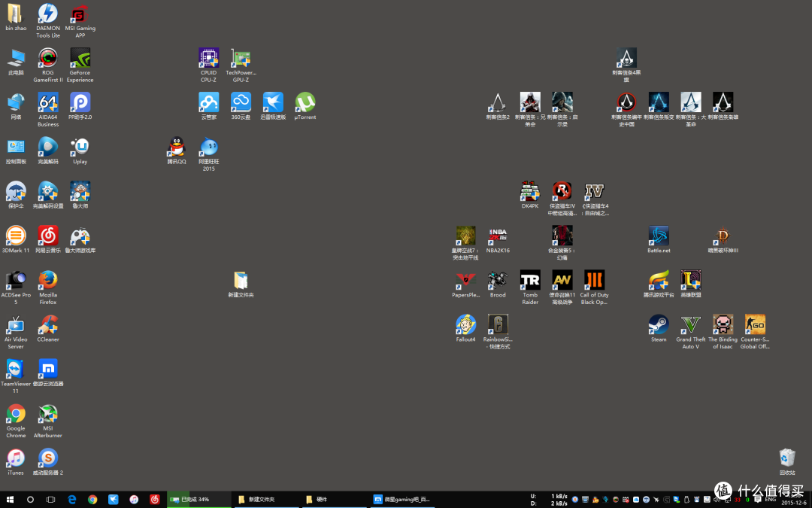
Task: Open the 腾讯游戏平台 icon
Action: (x=658, y=284)
